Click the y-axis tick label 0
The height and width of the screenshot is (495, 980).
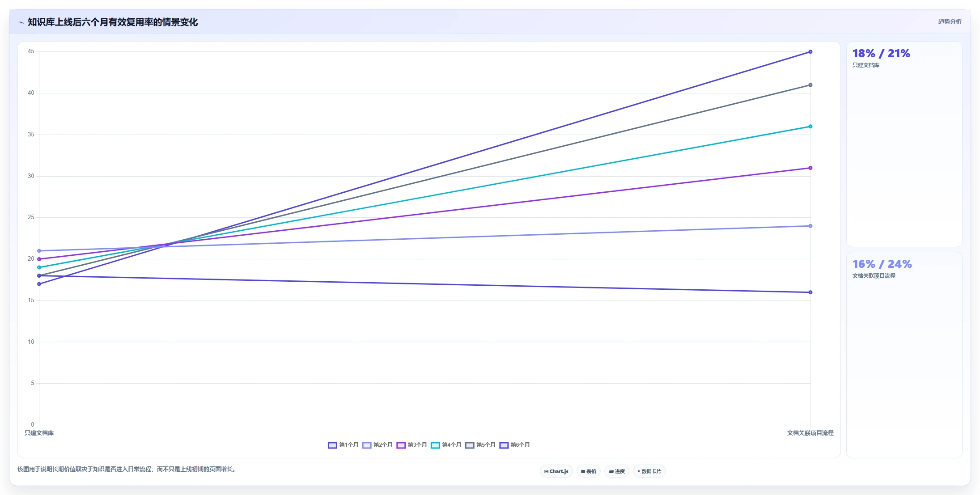33,425
